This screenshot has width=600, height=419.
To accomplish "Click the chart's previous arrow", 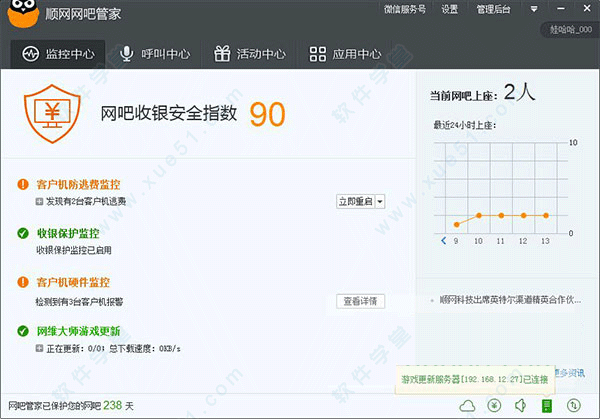I will 443,241.
